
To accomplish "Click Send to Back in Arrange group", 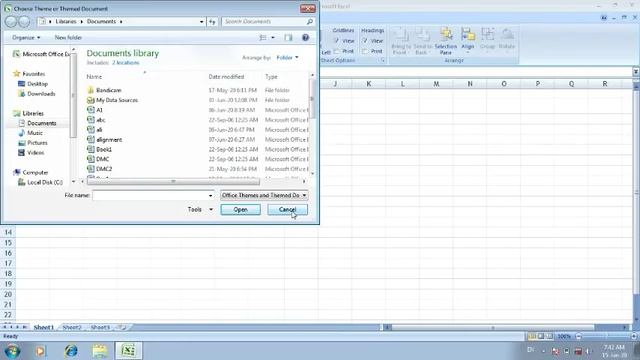I will [x=422, y=41].
